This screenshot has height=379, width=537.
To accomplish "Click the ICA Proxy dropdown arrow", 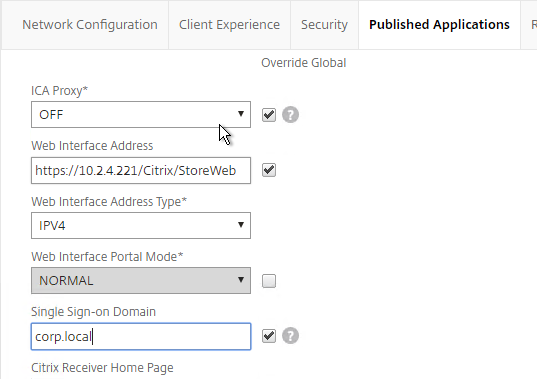I will (x=241, y=114).
